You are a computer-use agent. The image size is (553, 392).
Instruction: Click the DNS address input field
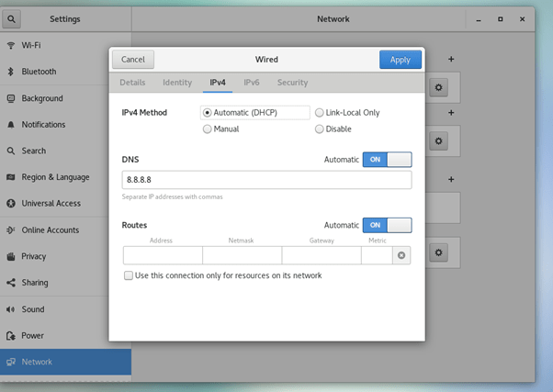point(266,180)
